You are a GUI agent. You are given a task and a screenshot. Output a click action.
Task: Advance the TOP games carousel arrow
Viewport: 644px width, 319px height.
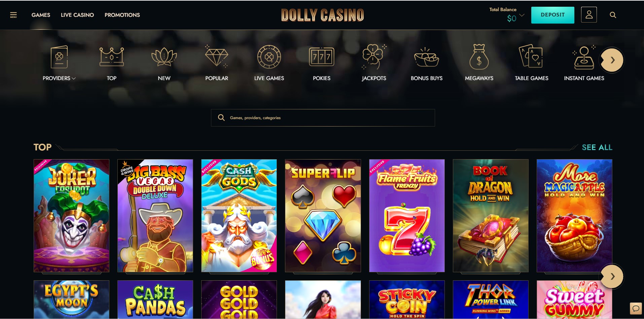pos(612,277)
